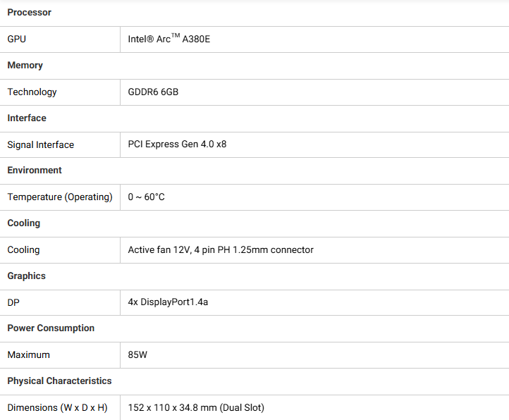Viewport: 509px width, 420px height.
Task: Click the Power Consumption header
Action: click(51, 328)
